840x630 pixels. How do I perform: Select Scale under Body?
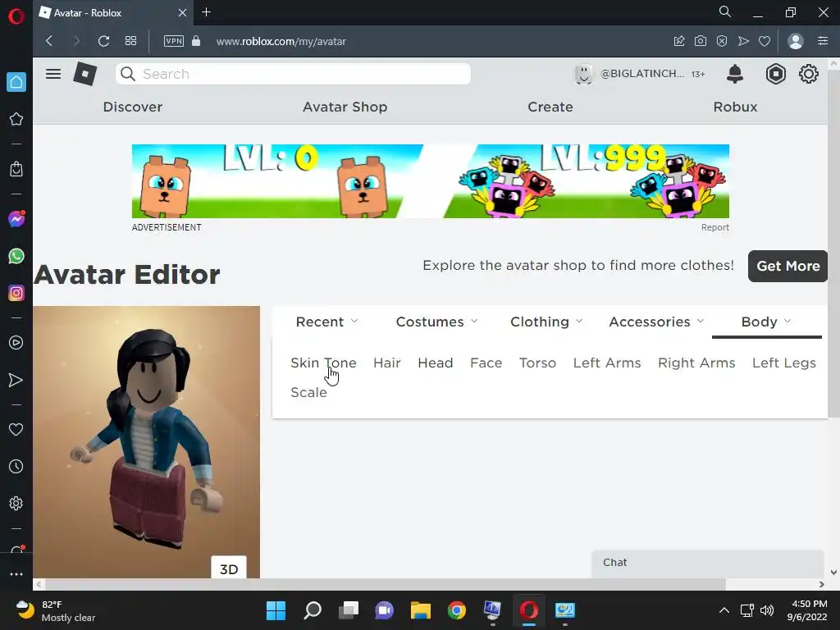point(308,392)
